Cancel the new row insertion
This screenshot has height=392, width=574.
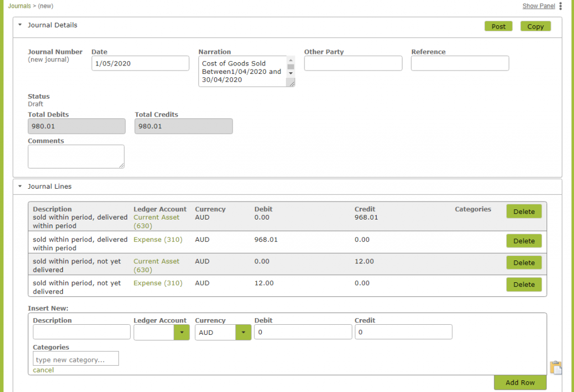coord(43,370)
